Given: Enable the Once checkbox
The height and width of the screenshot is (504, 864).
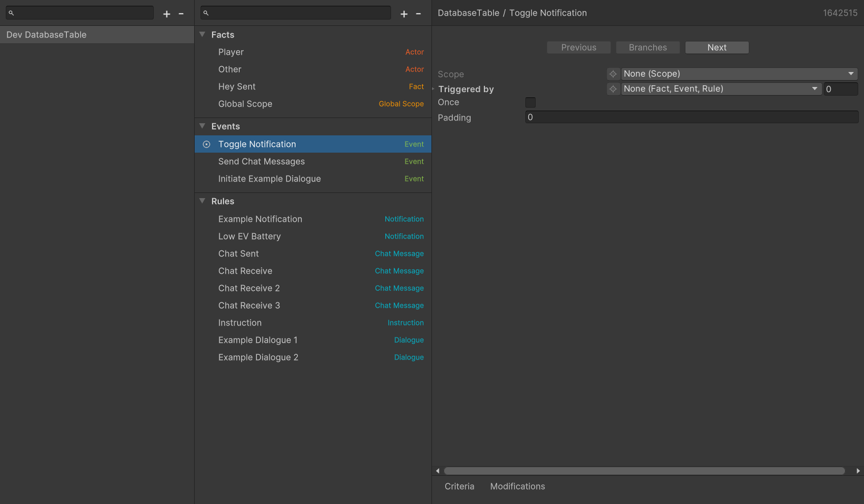Looking at the screenshot, I should point(530,103).
